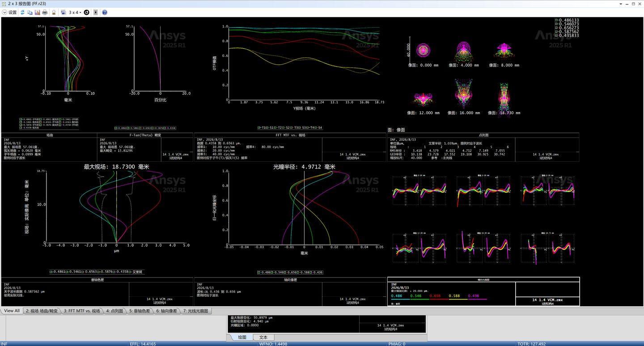Open the 6: 轴向像差 tab
The height and width of the screenshot is (346, 644).
[x=166, y=311]
